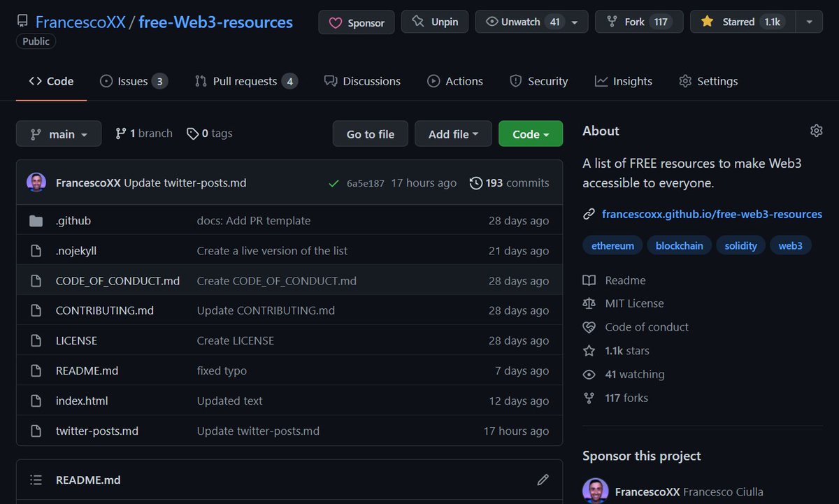Click the fork icon next to 117 forks
Screen dimensions: 839x504
tap(589, 398)
